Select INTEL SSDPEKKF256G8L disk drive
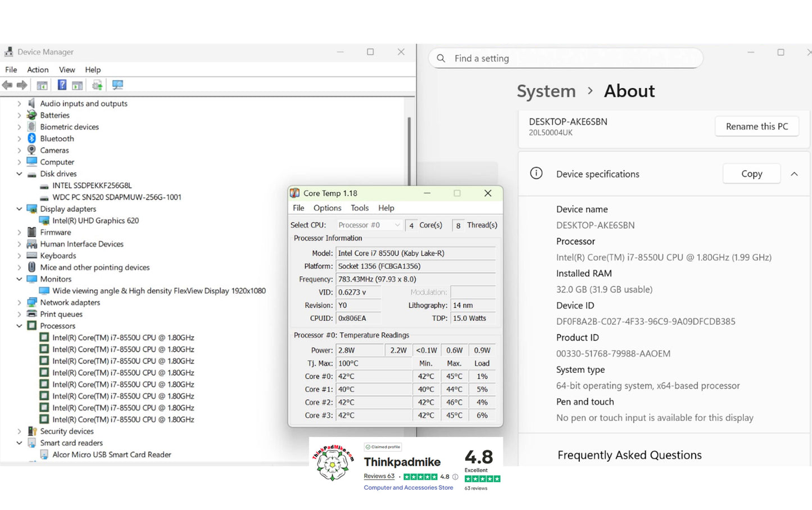 pyautogui.click(x=92, y=185)
